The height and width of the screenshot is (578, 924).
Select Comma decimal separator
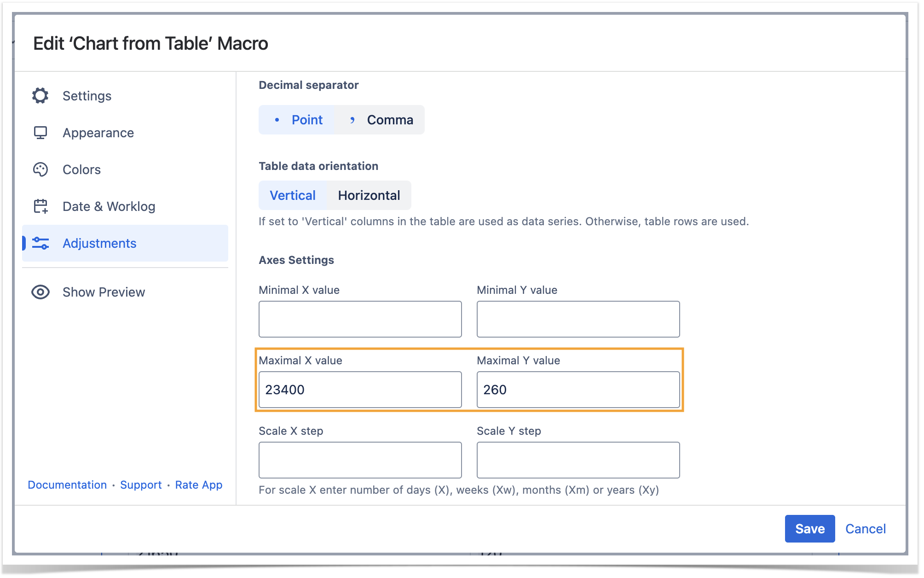pyautogui.click(x=380, y=120)
